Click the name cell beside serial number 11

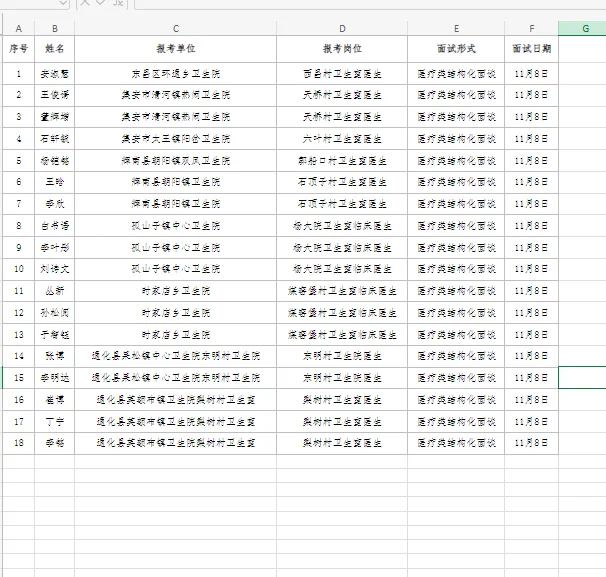(54, 291)
